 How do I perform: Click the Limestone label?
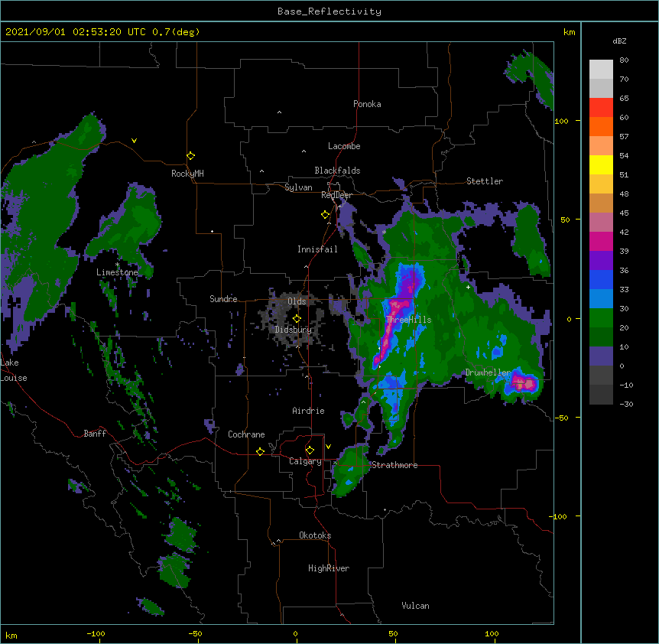point(117,272)
